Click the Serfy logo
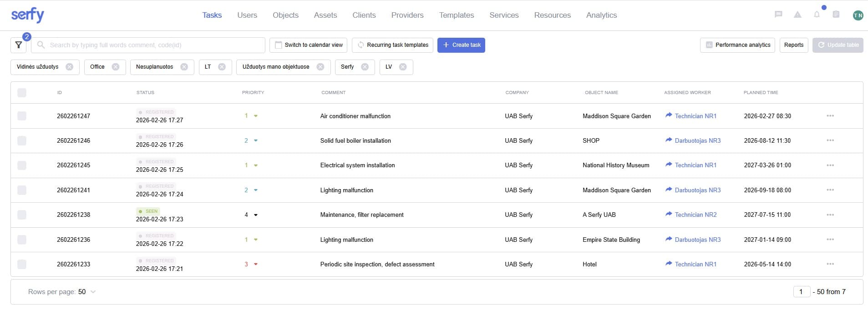This screenshot has height=310, width=868. (x=28, y=15)
